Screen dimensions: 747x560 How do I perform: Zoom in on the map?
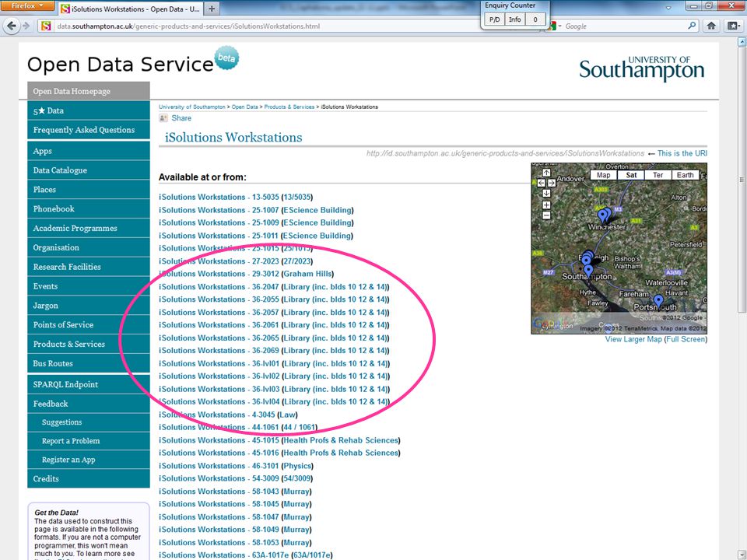click(x=546, y=205)
